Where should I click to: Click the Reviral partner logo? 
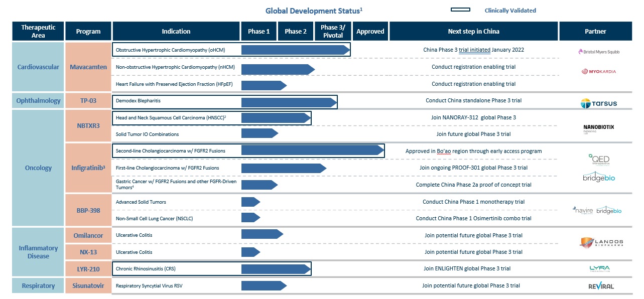point(601,286)
